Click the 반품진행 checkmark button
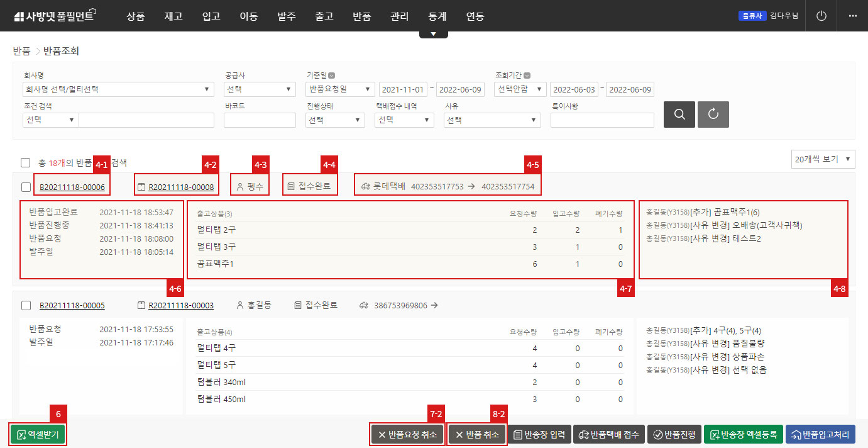 pos(673,435)
